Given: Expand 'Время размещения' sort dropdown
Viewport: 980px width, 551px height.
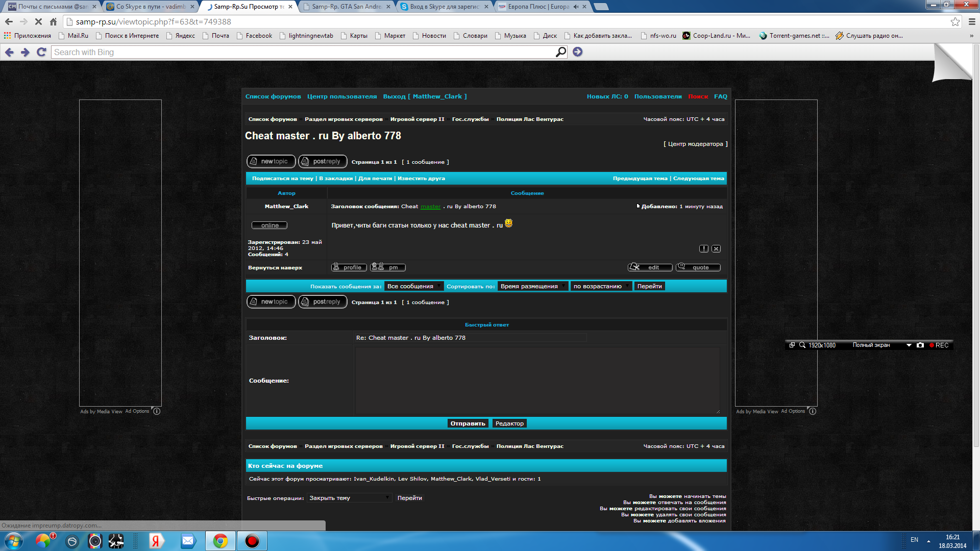Looking at the screenshot, I should pos(532,286).
